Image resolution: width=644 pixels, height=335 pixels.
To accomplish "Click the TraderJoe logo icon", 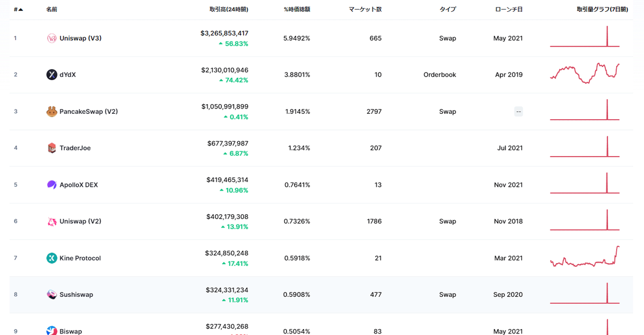I will (52, 148).
